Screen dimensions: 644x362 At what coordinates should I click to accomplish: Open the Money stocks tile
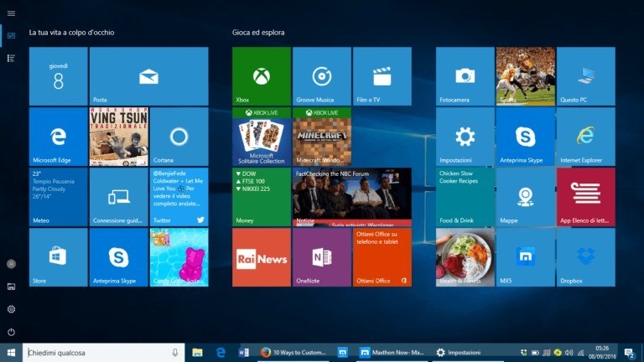coord(262,197)
